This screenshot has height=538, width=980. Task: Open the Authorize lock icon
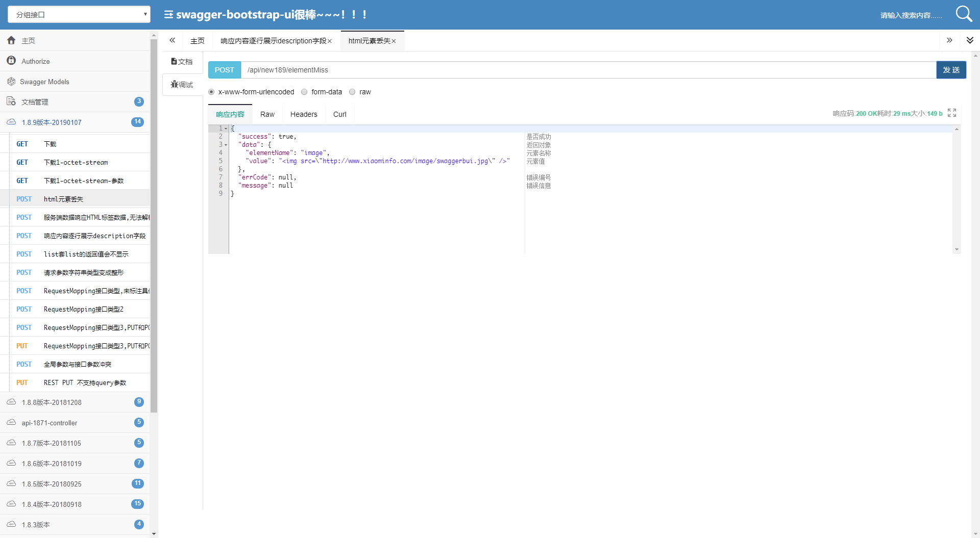pyautogui.click(x=11, y=61)
